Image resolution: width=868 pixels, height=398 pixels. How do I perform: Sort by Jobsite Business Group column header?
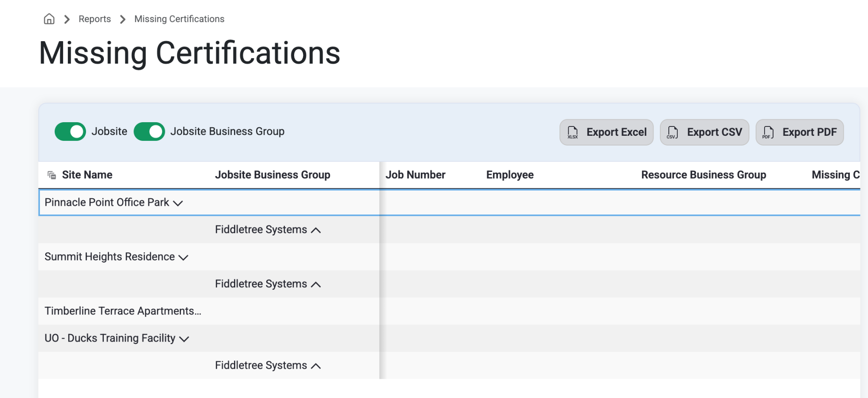pos(273,175)
